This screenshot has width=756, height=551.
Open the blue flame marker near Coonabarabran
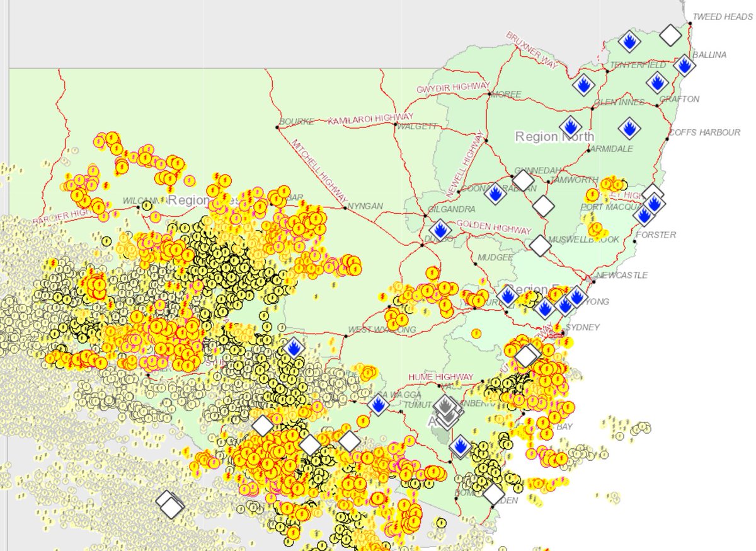coord(495,194)
